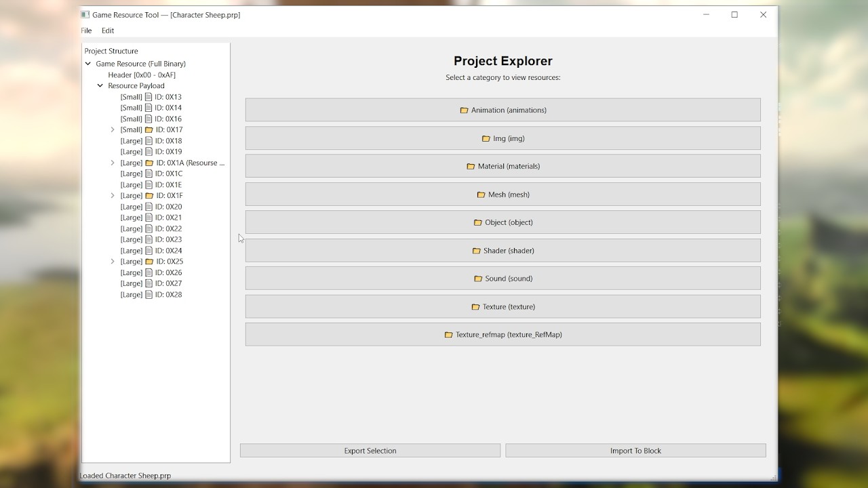Open the Material (materials) category
This screenshot has height=488, width=868.
503,166
